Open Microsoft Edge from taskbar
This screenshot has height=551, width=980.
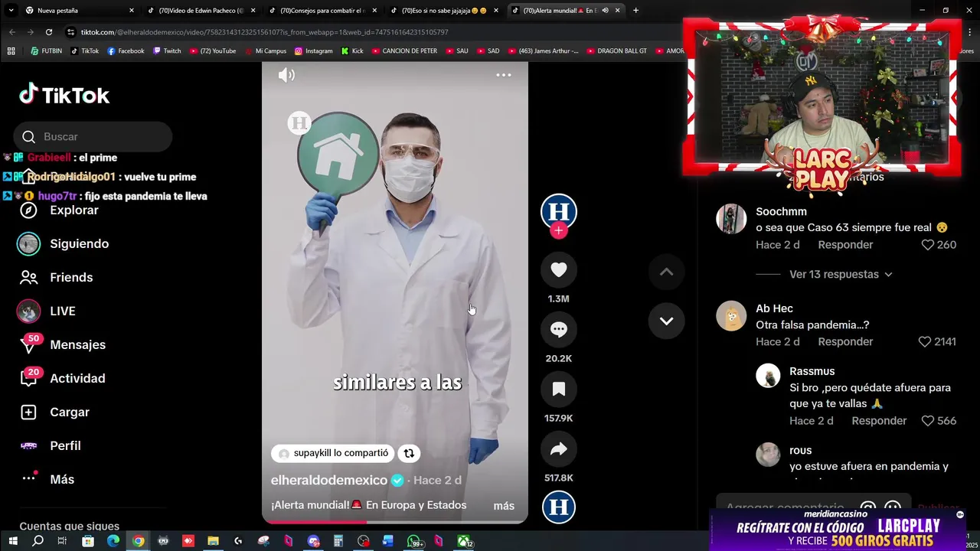(x=113, y=541)
